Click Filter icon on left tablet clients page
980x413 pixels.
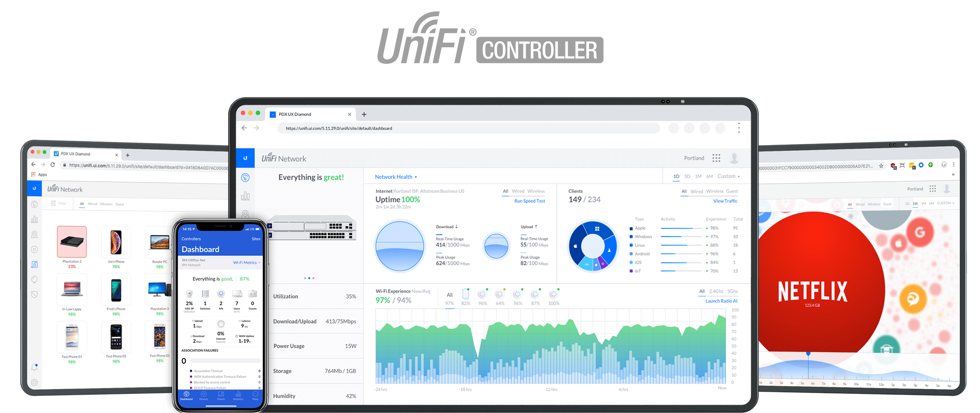point(54,203)
